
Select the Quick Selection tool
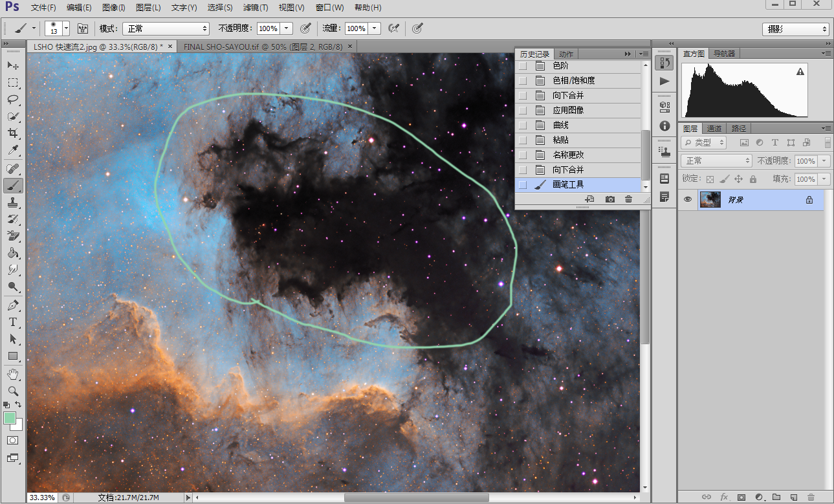(13, 116)
